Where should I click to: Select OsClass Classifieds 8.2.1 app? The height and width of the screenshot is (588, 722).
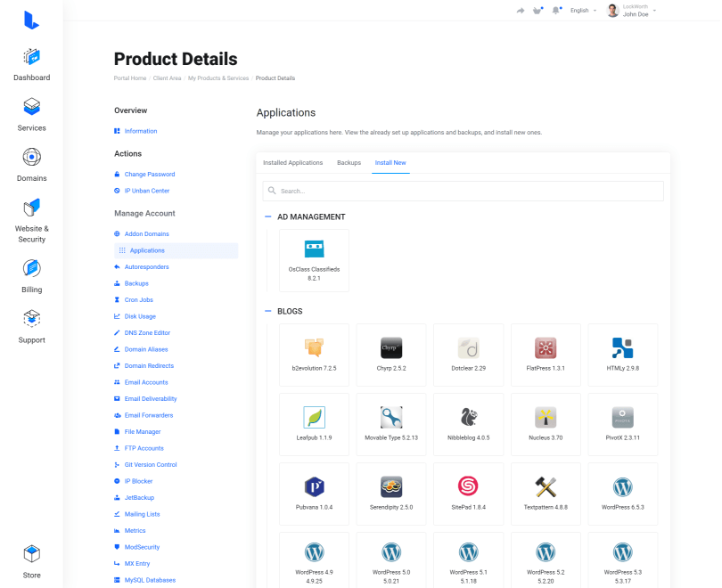314,260
